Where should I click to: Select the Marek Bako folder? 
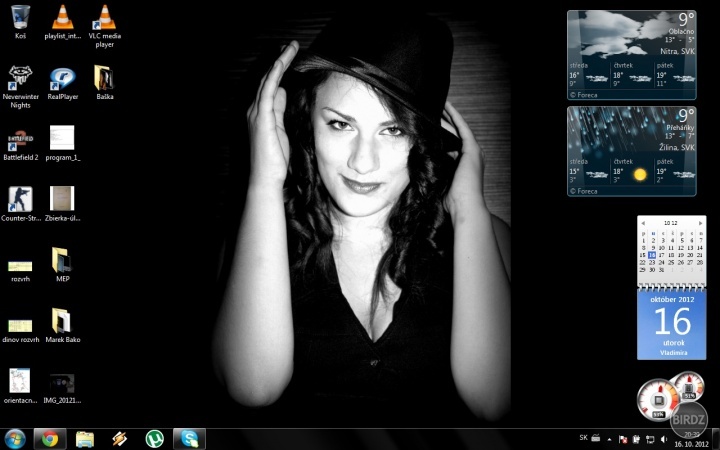[x=62, y=326]
